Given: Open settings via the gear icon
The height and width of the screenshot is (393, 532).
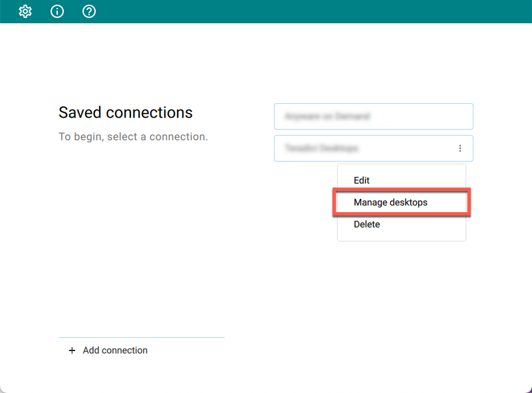Looking at the screenshot, I should pyautogui.click(x=25, y=11).
